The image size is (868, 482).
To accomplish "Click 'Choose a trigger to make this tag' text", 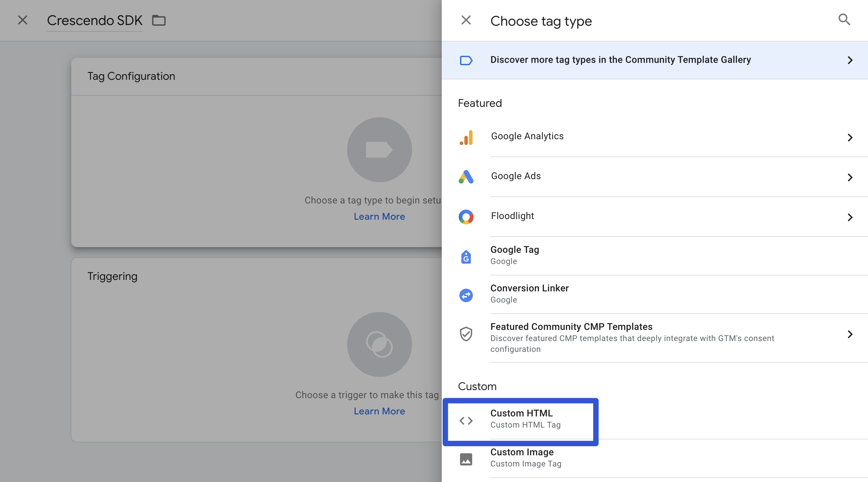I will click(x=367, y=395).
